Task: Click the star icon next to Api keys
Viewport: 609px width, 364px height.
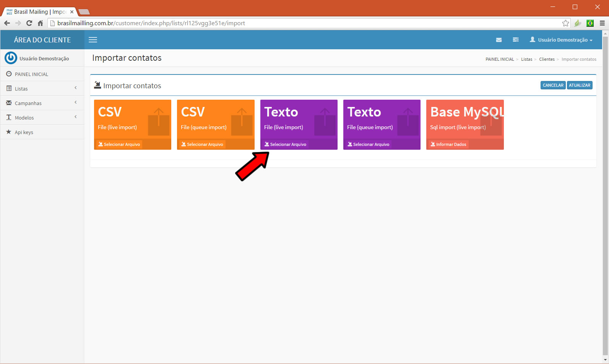Action: coord(9,132)
